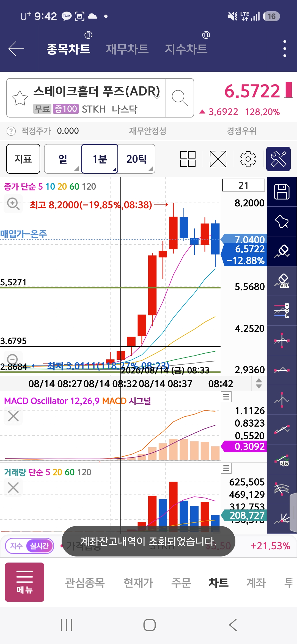The image size is (297, 644).
Task: Tap Android home button
Action: pyautogui.click(x=149, y=625)
